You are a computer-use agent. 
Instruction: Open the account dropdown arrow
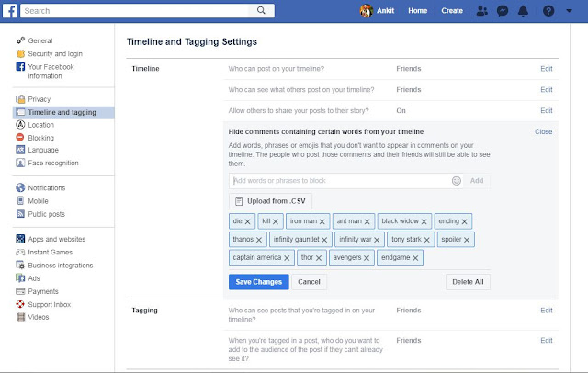[x=569, y=11]
